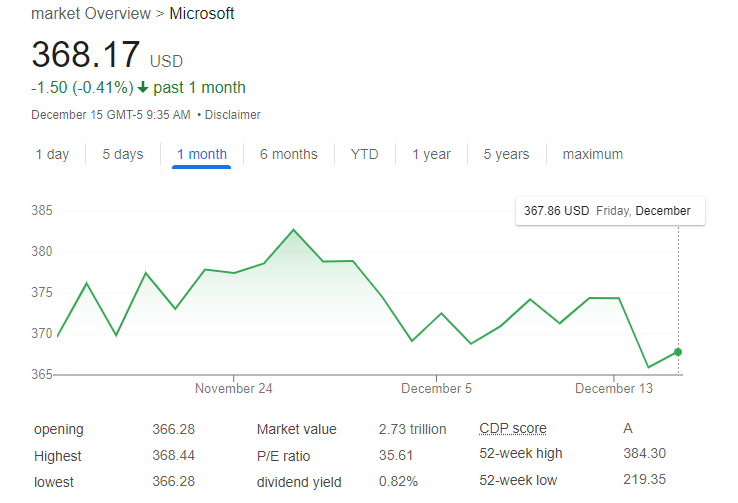Click the 365 y-axis label
The height and width of the screenshot is (503, 738).
pyautogui.click(x=42, y=374)
